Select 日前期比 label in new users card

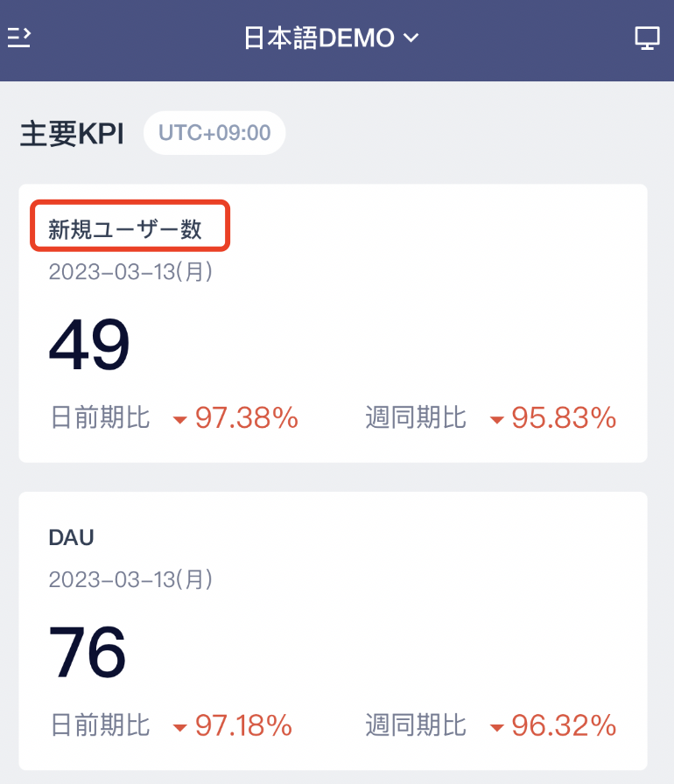click(101, 417)
